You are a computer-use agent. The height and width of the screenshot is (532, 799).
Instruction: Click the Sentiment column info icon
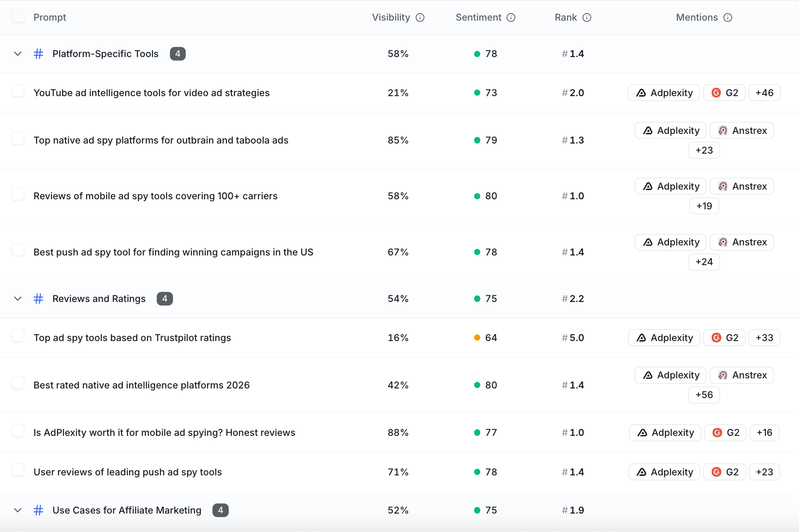point(511,18)
